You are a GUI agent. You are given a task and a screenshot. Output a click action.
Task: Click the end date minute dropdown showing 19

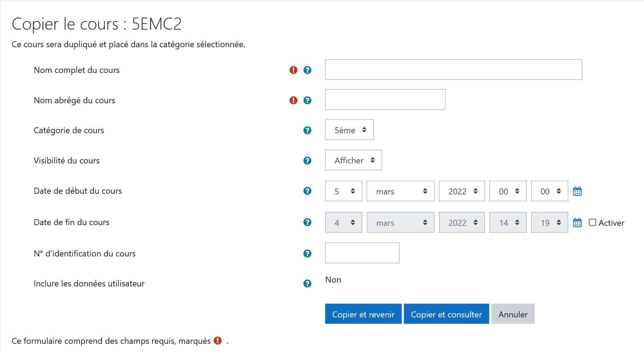(549, 222)
